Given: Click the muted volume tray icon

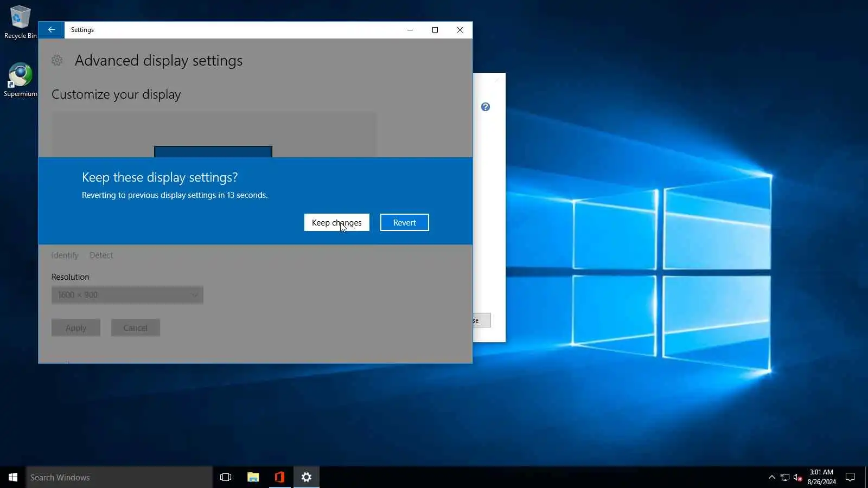Looking at the screenshot, I should click(798, 477).
